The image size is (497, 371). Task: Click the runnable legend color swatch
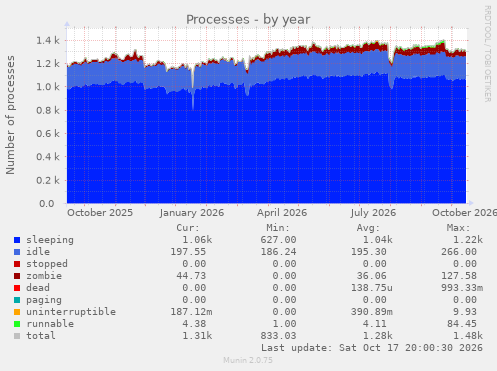(x=17, y=324)
